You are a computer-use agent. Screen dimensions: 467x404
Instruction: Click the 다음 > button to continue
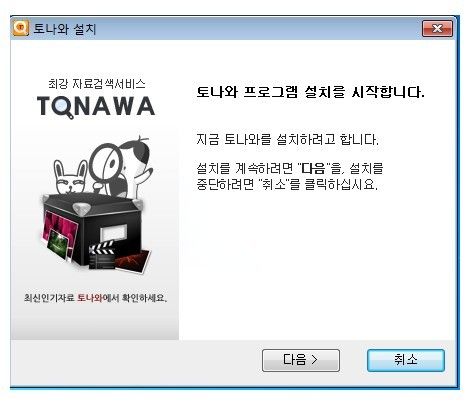[x=301, y=360]
